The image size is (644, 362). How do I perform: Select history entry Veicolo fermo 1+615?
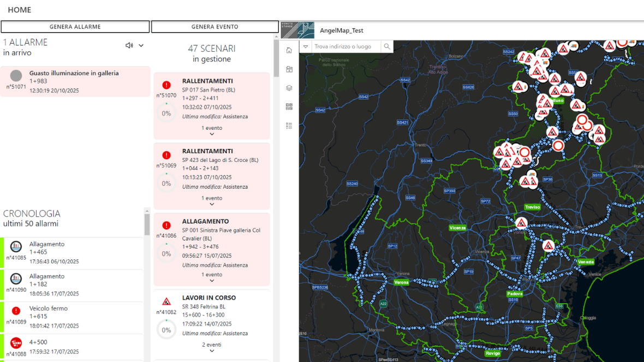point(73,318)
